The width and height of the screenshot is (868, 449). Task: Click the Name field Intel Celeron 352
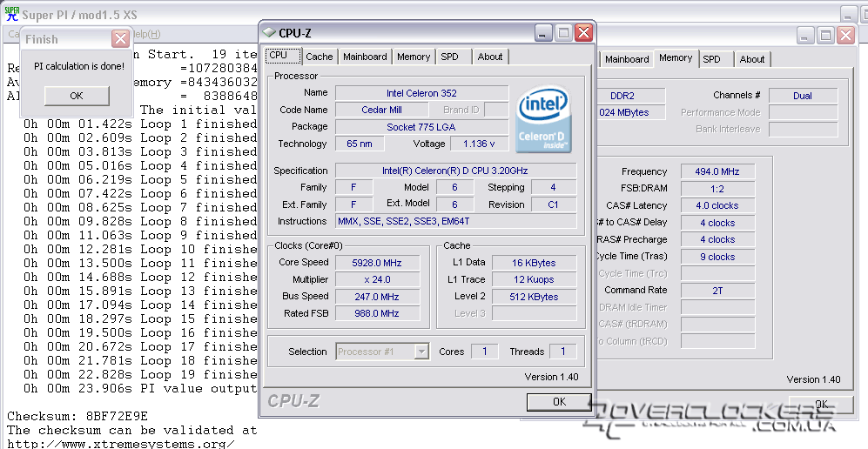click(422, 93)
